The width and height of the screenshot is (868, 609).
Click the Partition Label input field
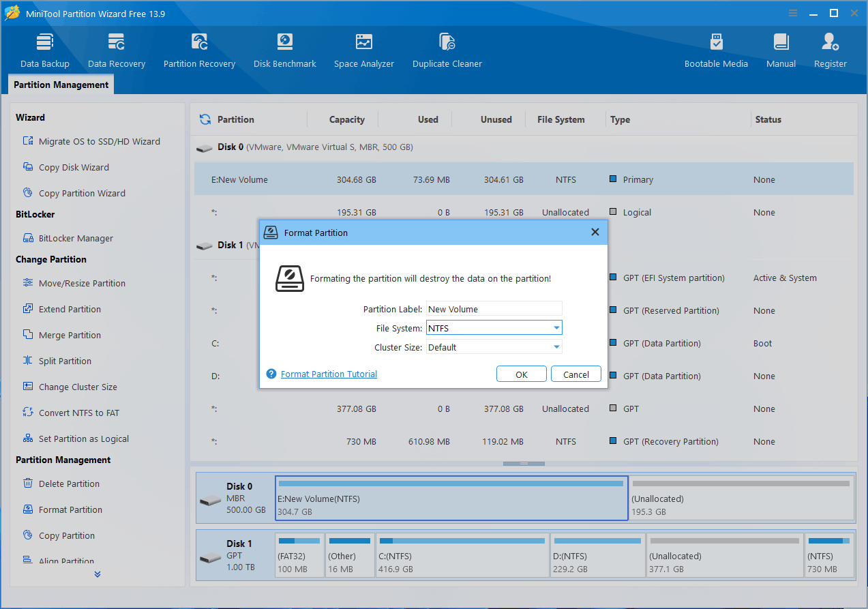[494, 309]
